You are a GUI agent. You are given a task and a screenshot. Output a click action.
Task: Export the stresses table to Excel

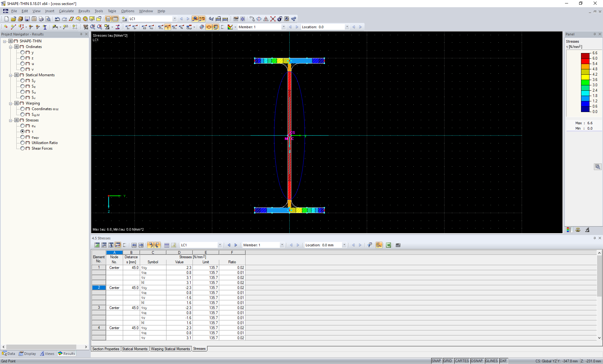click(388, 245)
